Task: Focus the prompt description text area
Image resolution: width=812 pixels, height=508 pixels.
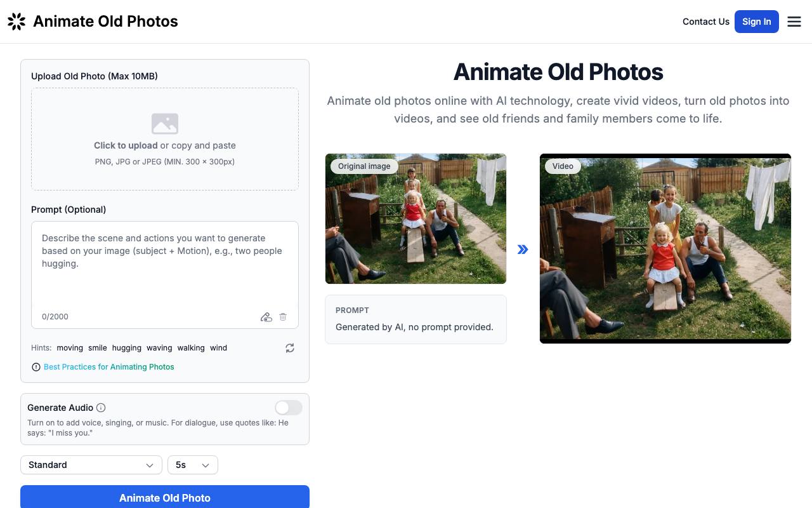Action: [x=165, y=267]
